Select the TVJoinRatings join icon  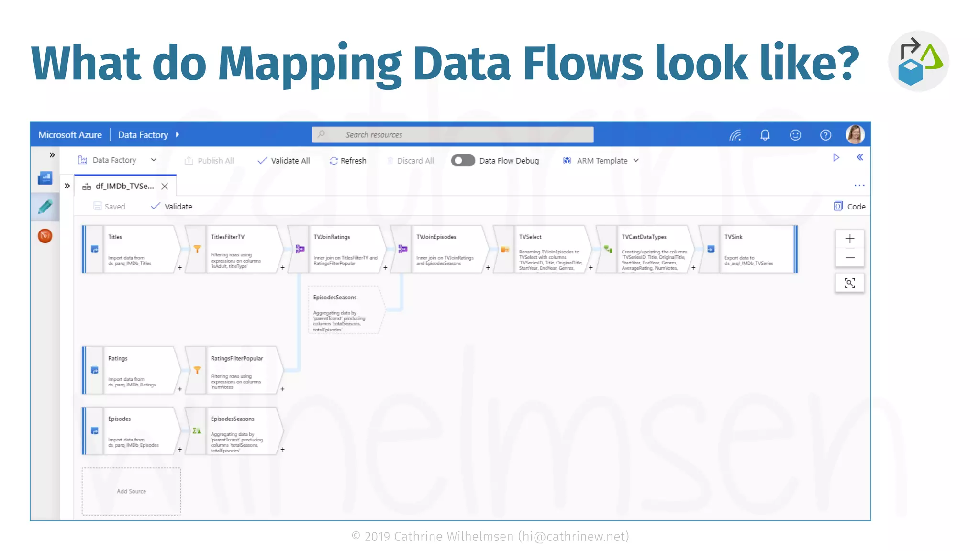(x=300, y=249)
